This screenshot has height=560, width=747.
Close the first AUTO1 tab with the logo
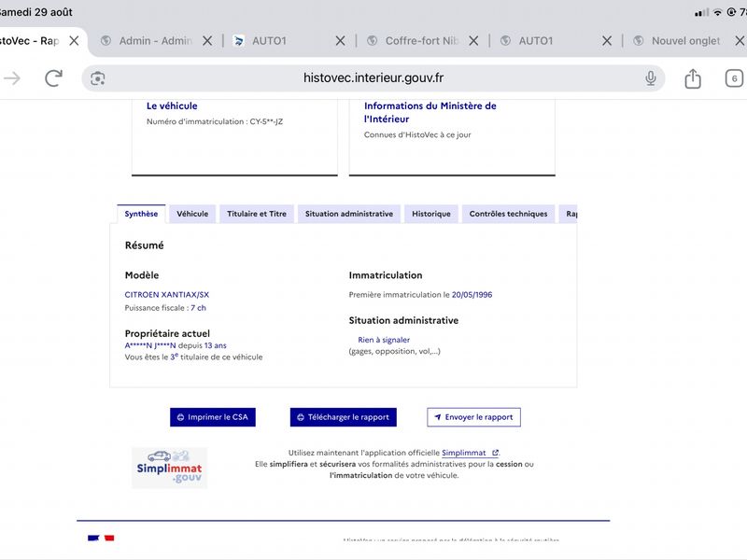340,41
